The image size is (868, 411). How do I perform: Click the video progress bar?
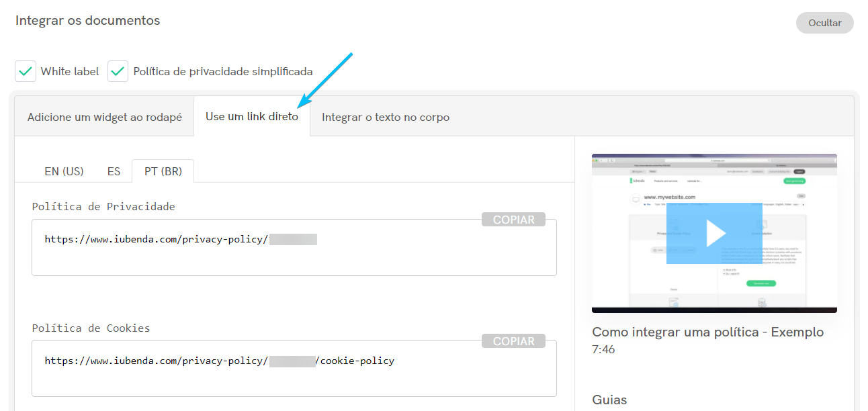click(714, 310)
